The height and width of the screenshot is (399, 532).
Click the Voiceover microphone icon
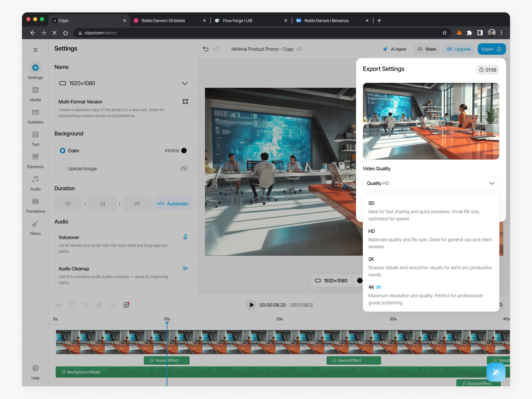coord(185,237)
